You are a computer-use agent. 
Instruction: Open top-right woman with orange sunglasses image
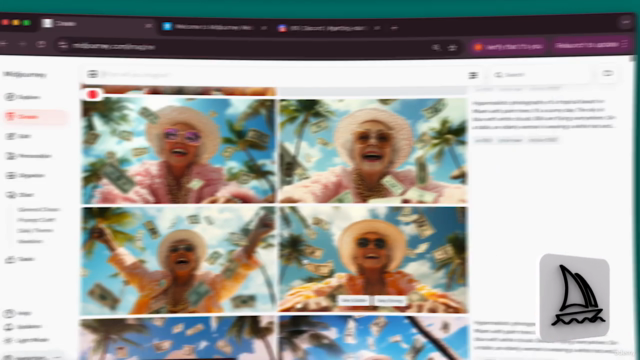point(373,150)
